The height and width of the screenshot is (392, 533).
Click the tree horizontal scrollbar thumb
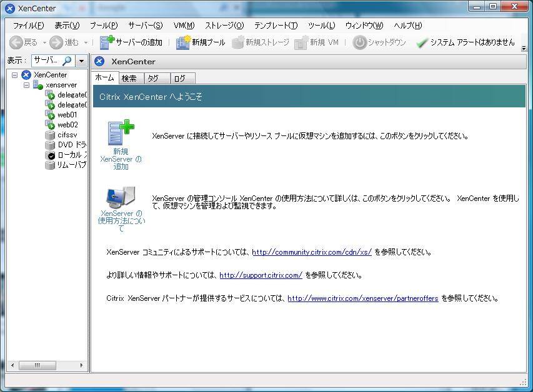pos(37,366)
